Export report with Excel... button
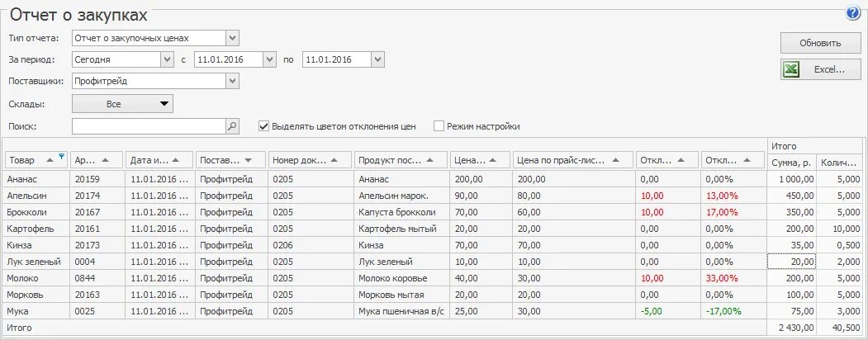The image size is (868, 340). coord(820,69)
